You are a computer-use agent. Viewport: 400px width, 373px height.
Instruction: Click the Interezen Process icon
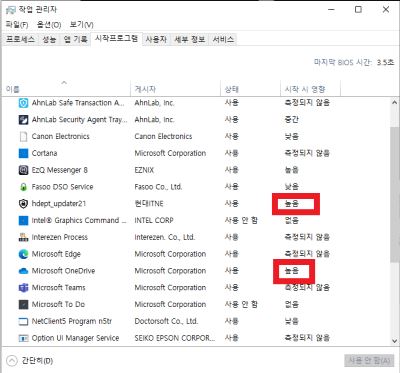click(x=23, y=237)
